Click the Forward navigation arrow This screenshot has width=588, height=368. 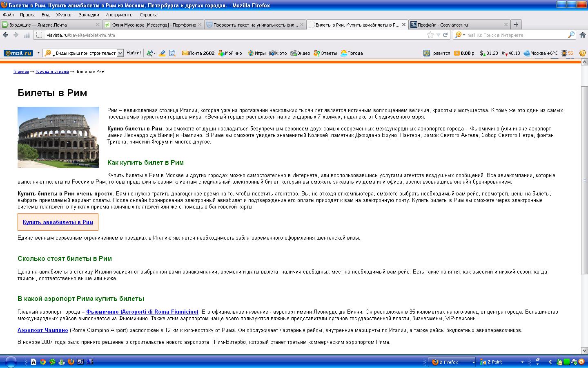click(16, 35)
